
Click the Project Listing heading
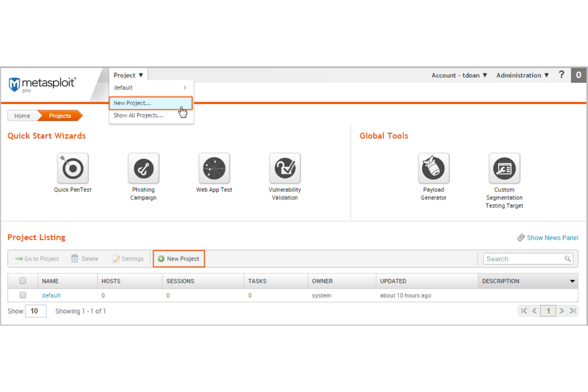coord(37,238)
